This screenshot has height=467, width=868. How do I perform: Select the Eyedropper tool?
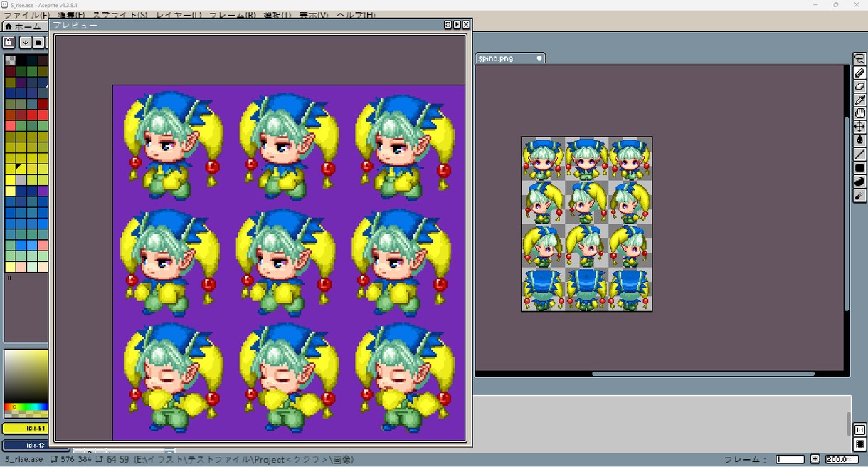point(859,100)
